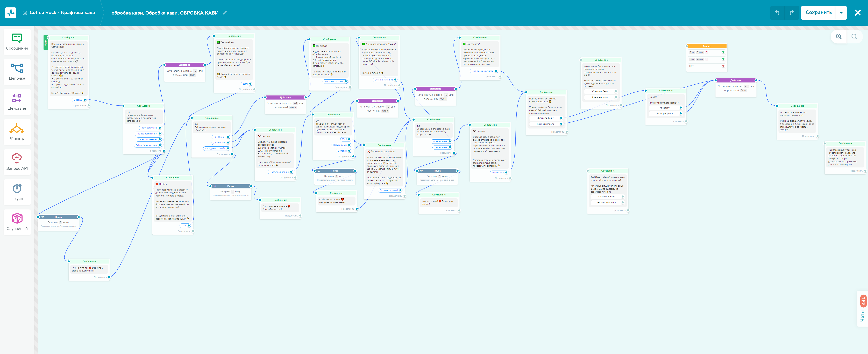The height and width of the screenshot is (354, 868).
Task: Select the Два методи answer button
Action: point(221,143)
